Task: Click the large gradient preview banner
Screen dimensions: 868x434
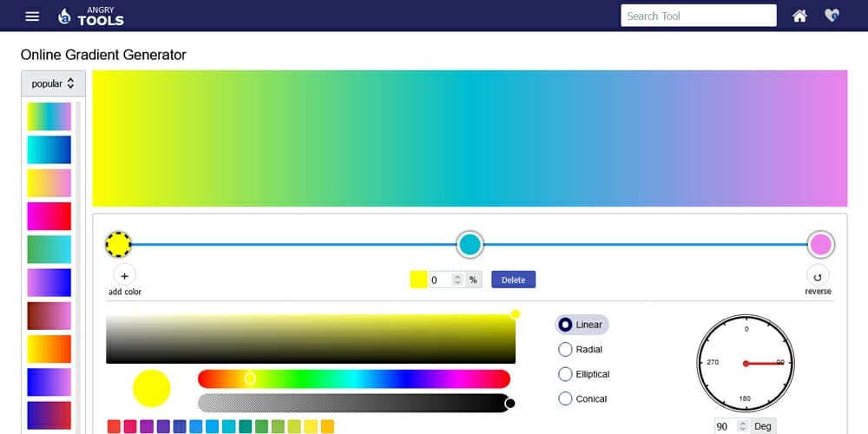Action: click(470, 138)
